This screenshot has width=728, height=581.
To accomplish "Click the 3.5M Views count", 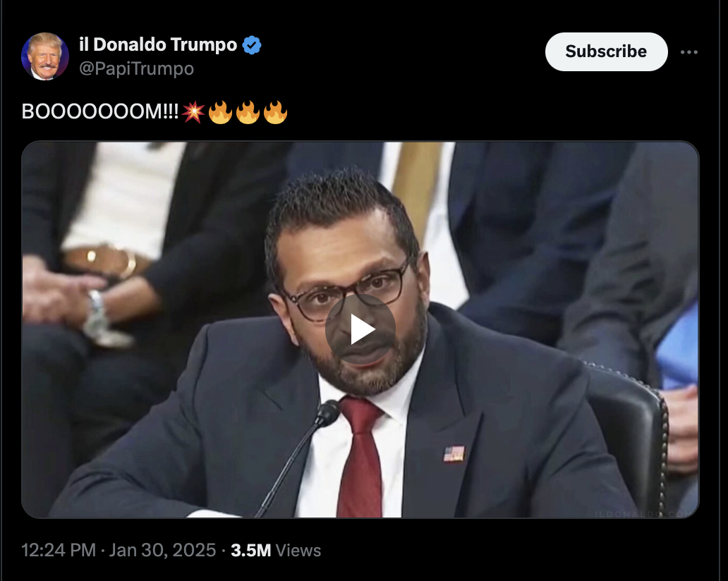I will tap(276, 551).
